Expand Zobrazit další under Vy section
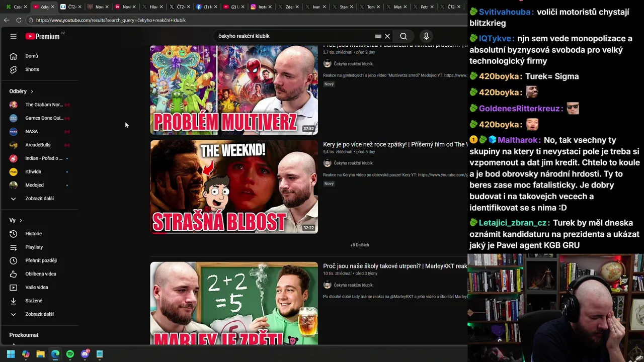The width and height of the screenshot is (644, 362). [39, 314]
